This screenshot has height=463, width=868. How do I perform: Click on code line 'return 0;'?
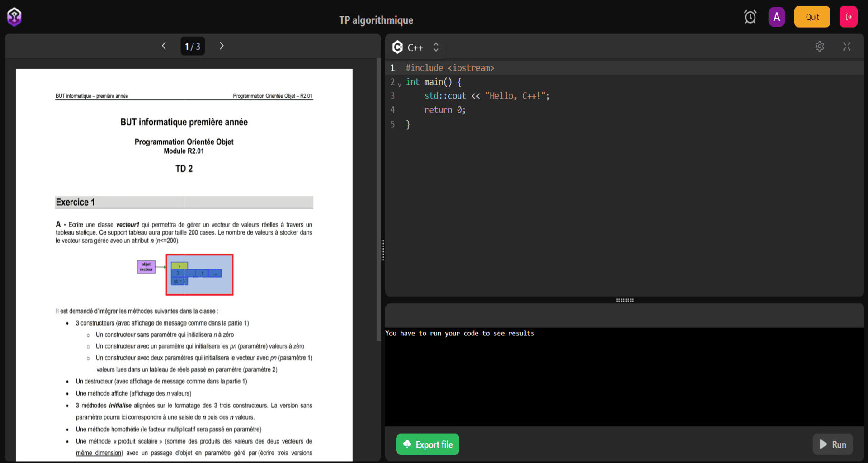click(445, 110)
